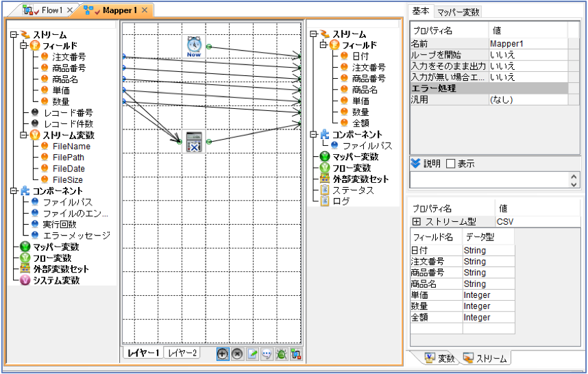Open the 基本 properties tab

(x=420, y=11)
